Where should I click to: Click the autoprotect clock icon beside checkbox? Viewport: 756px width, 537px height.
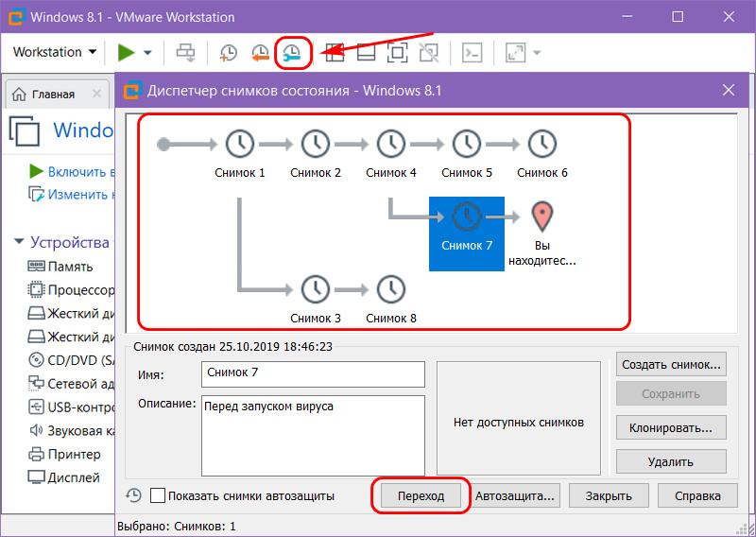(133, 495)
